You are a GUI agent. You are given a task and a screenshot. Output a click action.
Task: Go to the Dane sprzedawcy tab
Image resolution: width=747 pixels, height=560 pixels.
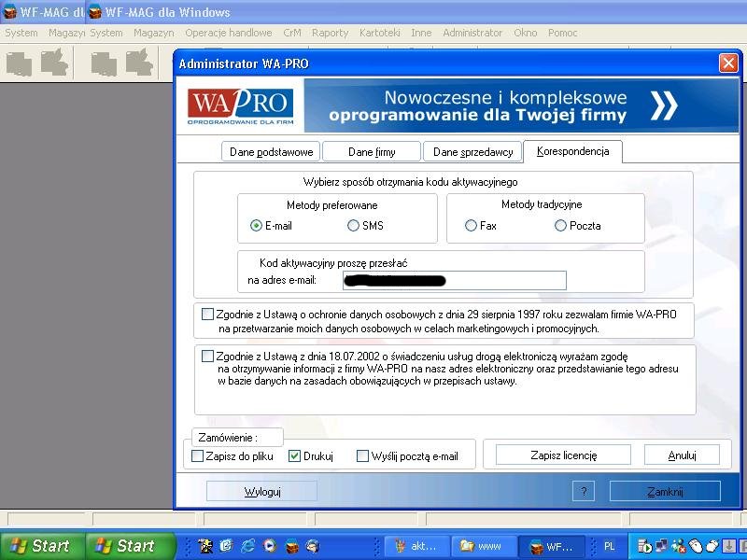pos(472,152)
